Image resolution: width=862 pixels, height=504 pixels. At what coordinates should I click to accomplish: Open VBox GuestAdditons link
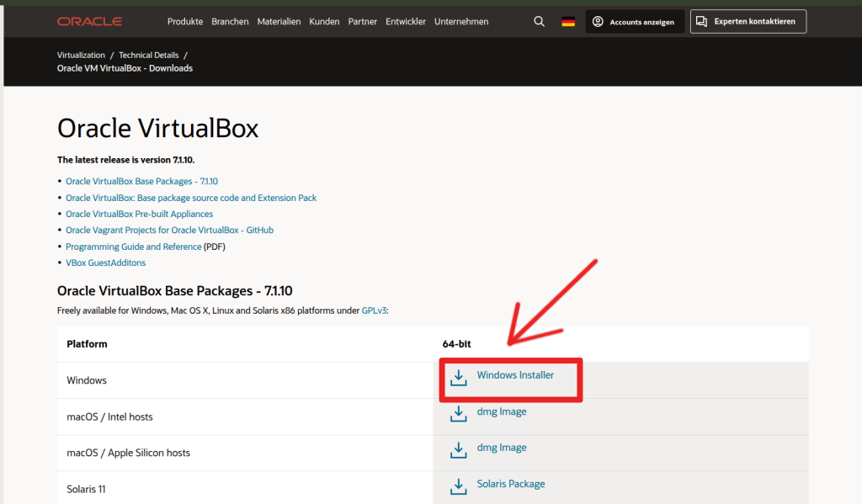[105, 263]
